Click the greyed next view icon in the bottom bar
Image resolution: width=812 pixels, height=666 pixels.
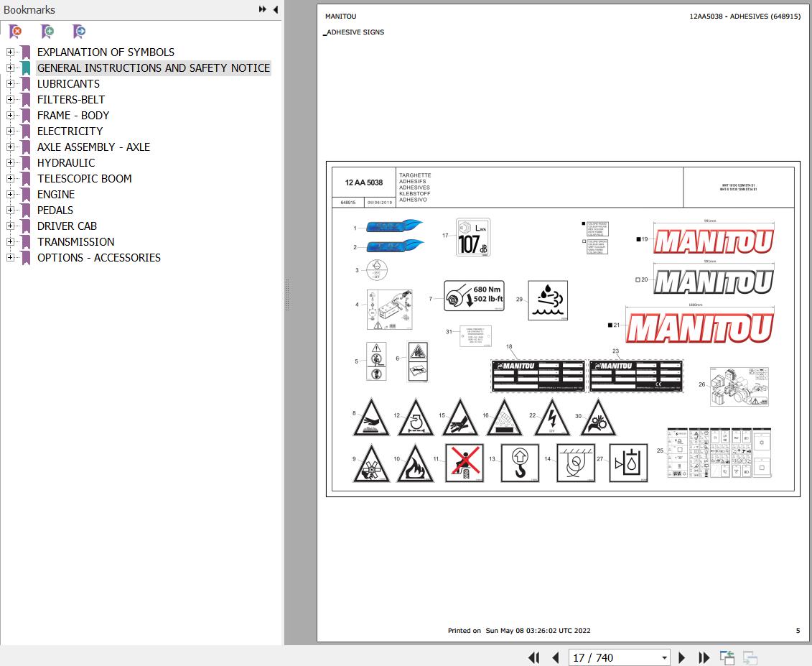click(x=750, y=657)
